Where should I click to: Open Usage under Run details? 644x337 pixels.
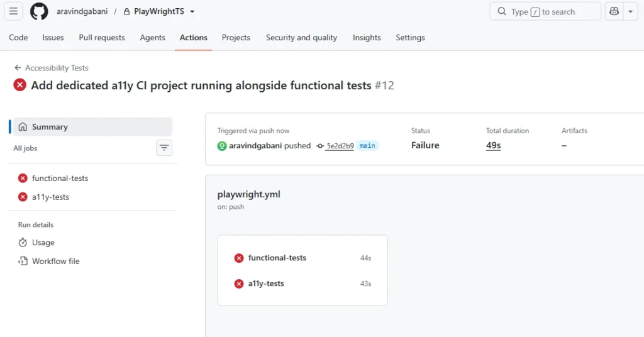(43, 243)
